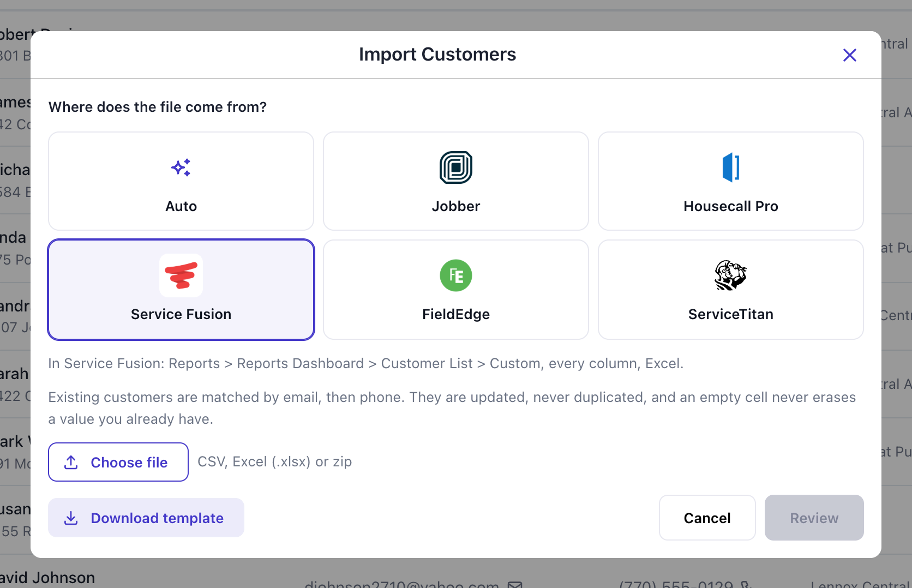Close the Import Customers dialog
The width and height of the screenshot is (912, 588).
849,55
